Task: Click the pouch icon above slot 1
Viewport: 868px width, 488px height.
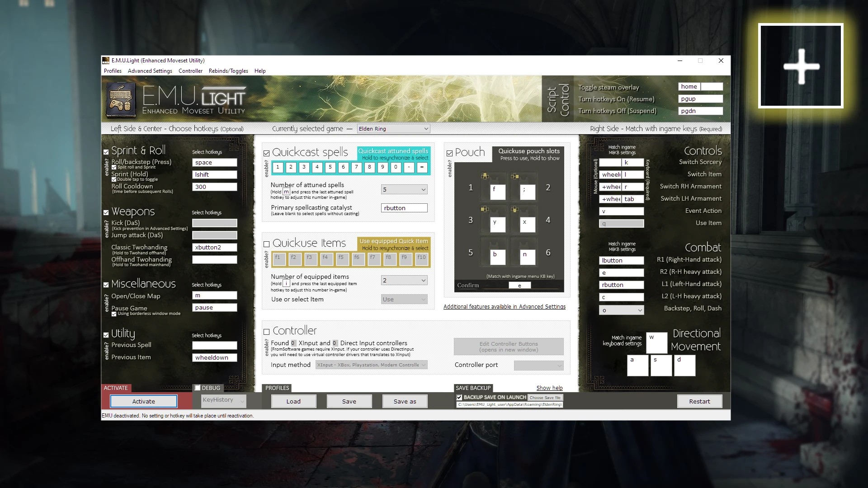Action: pos(485,176)
